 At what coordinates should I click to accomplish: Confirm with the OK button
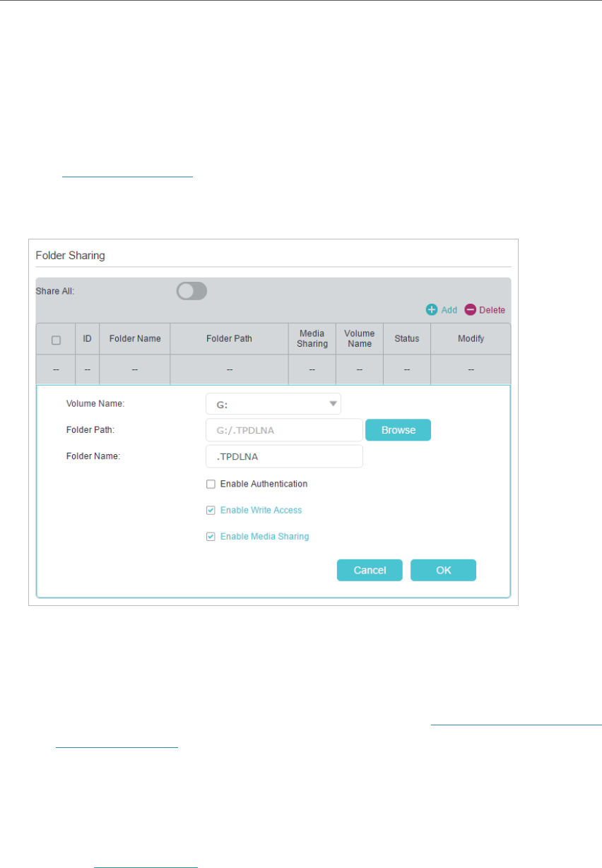pos(443,571)
